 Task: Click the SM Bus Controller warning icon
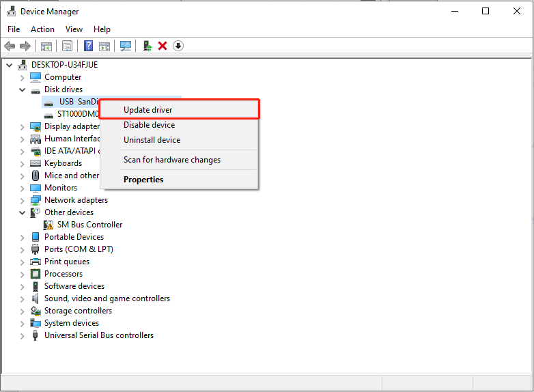[x=48, y=225]
